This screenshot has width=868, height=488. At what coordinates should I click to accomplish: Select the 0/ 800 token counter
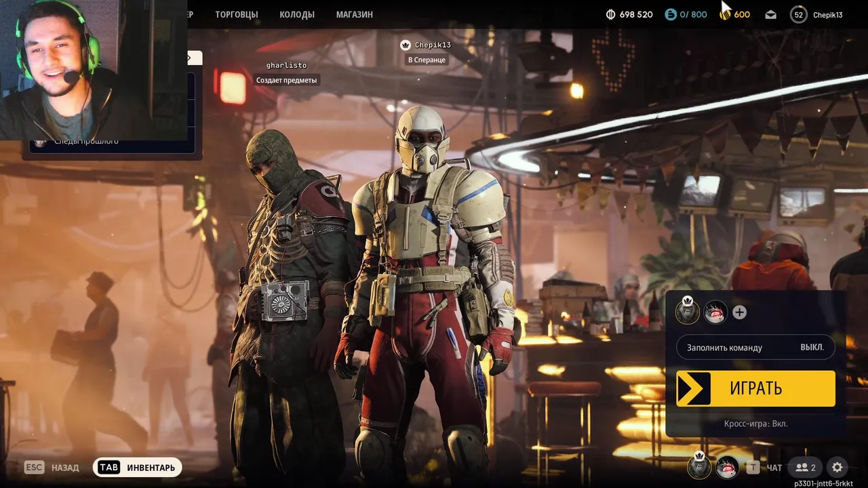[x=694, y=14]
